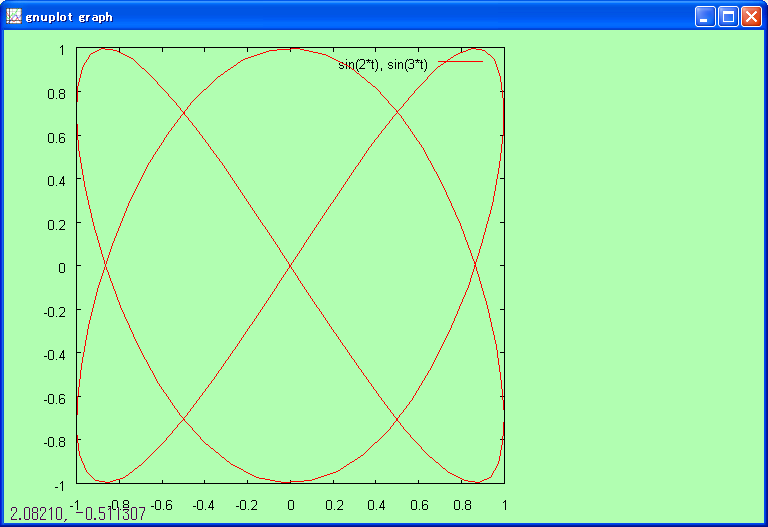Maximize the gnuplot graph window
Image resolution: width=768 pixels, height=527 pixels.
pyautogui.click(x=728, y=17)
